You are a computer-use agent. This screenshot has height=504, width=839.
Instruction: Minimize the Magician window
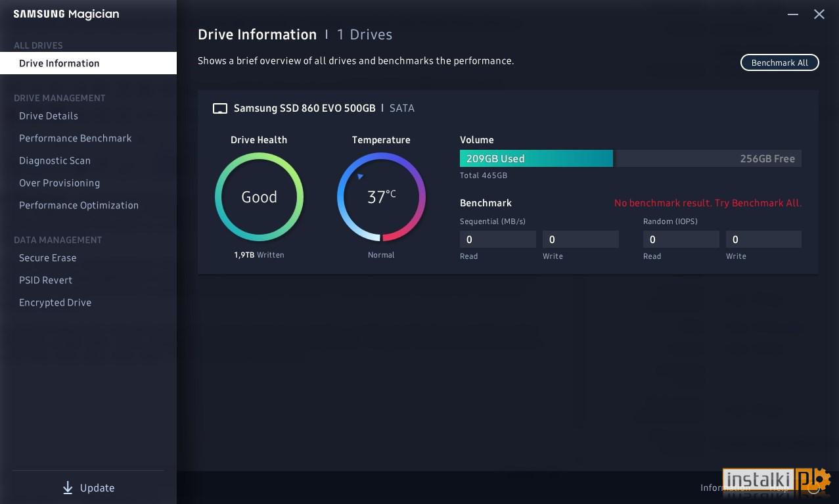tap(793, 14)
